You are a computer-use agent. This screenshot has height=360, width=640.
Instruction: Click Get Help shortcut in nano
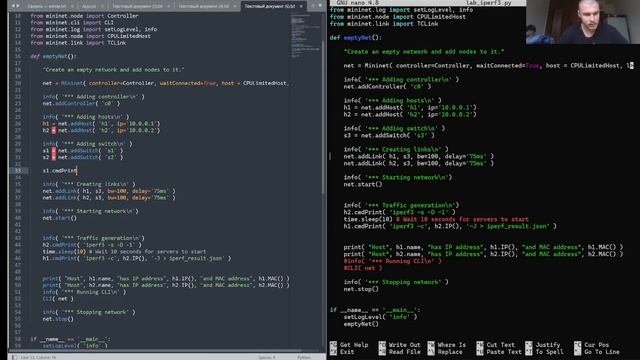click(x=349, y=345)
